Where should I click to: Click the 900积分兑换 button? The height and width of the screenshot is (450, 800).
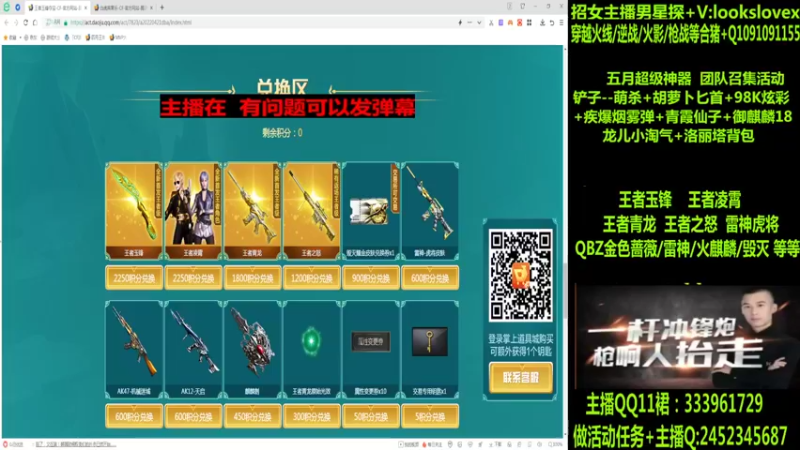click(x=370, y=278)
